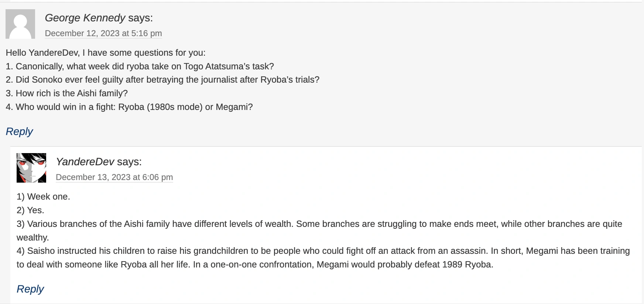Click the answer line mentioning Saisho's grandchildren

323,251
